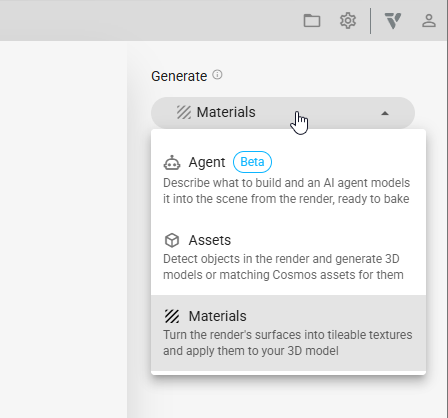Click the Assets description about Cosmos assets

pos(283,267)
